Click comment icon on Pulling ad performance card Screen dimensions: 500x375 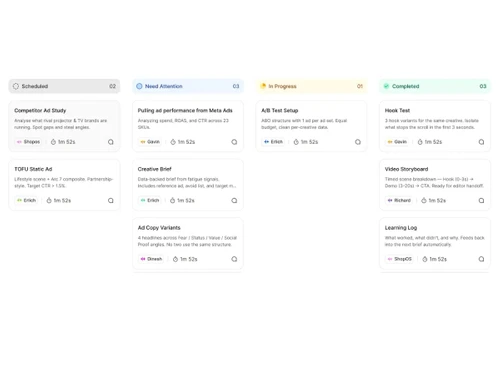pos(234,142)
